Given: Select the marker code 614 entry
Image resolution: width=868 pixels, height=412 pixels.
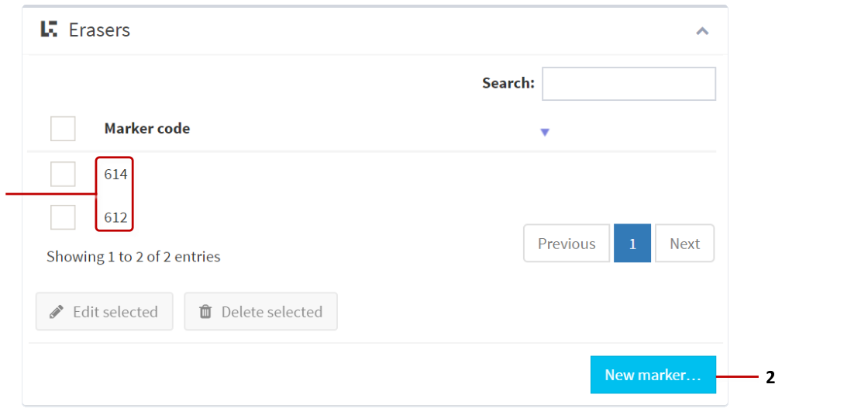Looking at the screenshot, I should pyautogui.click(x=116, y=175).
